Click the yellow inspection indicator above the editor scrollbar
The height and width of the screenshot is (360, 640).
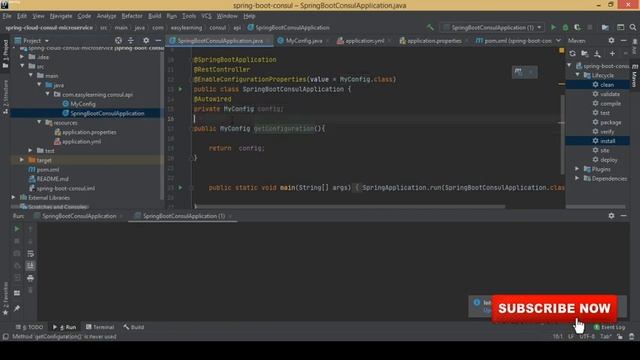click(x=562, y=51)
